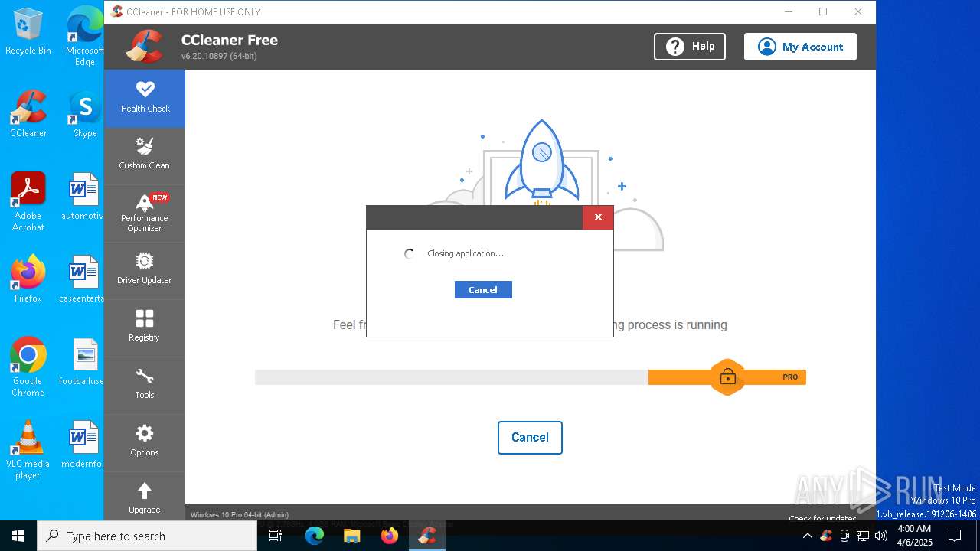The image size is (980, 551).
Task: Select the Google Chrome desktop shortcut
Action: click(x=28, y=367)
